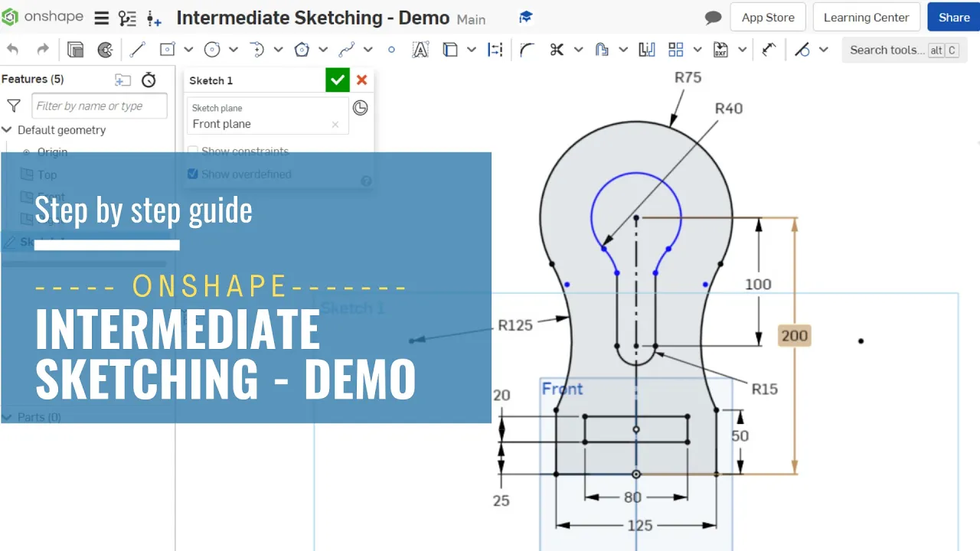Open the versions and history graph icon
The image size is (980, 551).
point(127,18)
